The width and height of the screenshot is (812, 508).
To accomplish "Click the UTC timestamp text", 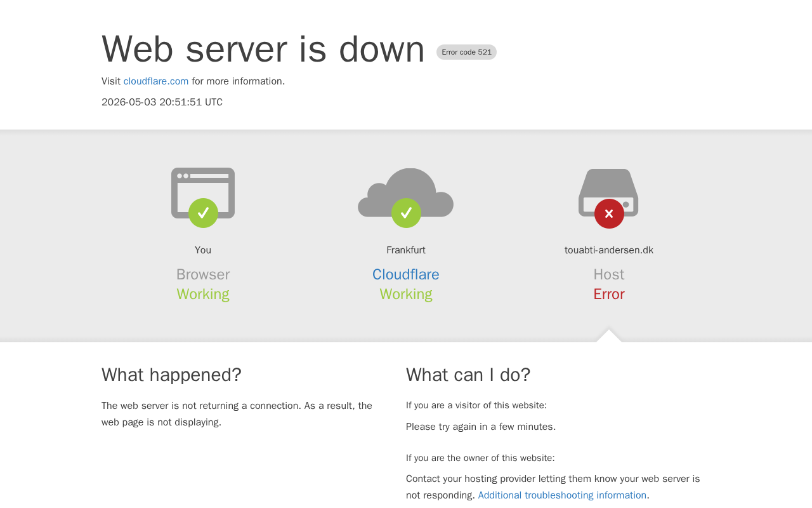I will 162,102.
